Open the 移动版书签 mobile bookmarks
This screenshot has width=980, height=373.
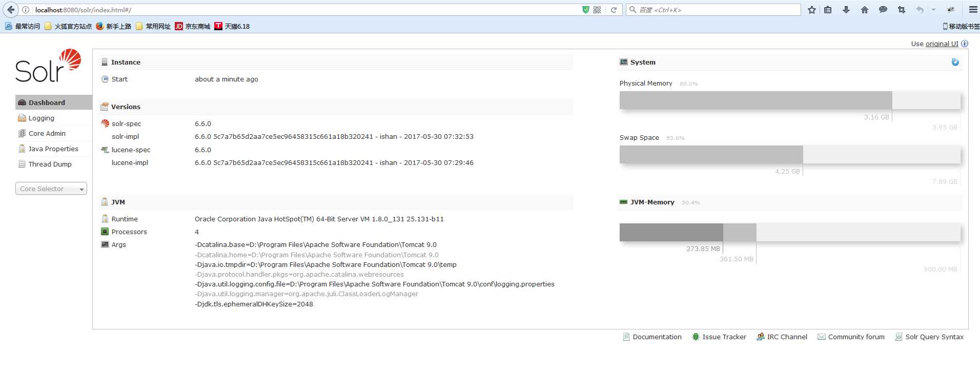(x=961, y=26)
